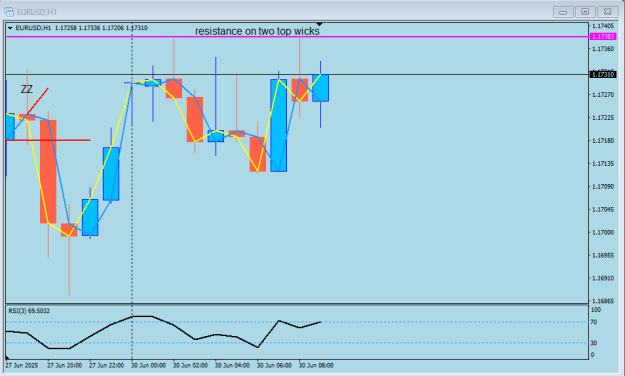
Task: Click the 1.17000 price scale value
Action: coord(603,232)
